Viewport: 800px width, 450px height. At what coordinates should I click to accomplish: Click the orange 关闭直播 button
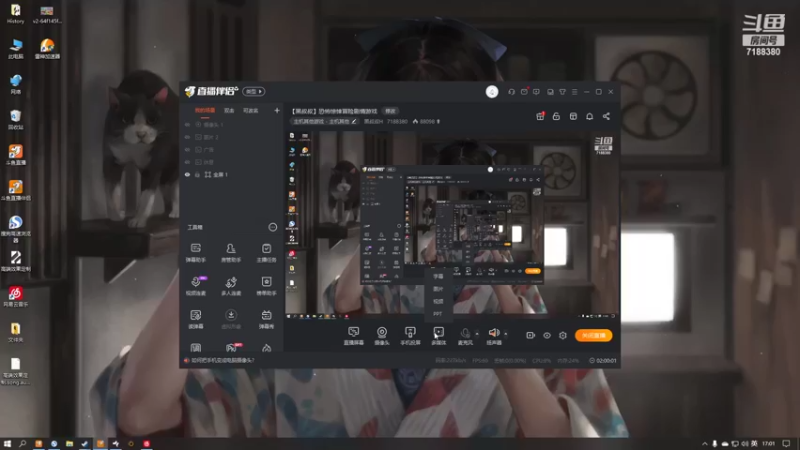tap(593, 335)
